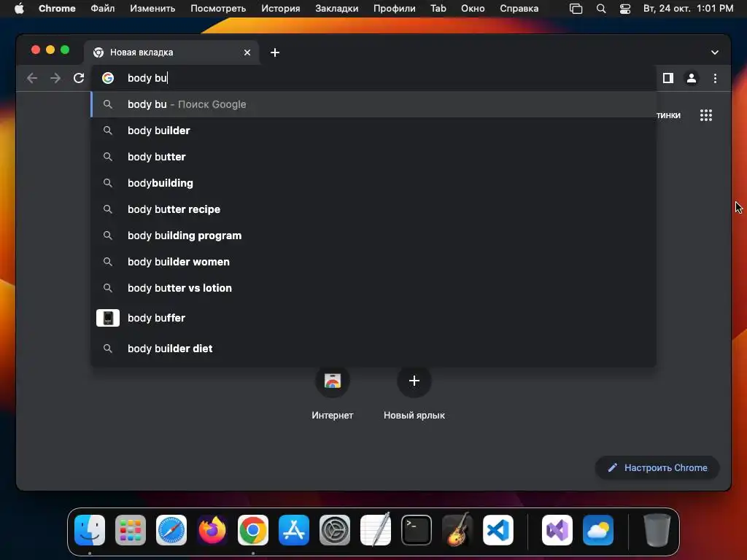Open Chrome side panel icon
Image resolution: width=747 pixels, height=560 pixels.
[x=668, y=77]
